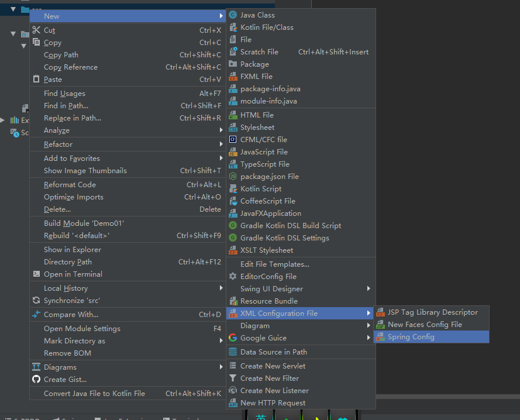The width and height of the screenshot is (520, 420).
Task: Expand the Mark Directory as submenu arrow
Action: pyautogui.click(x=221, y=340)
